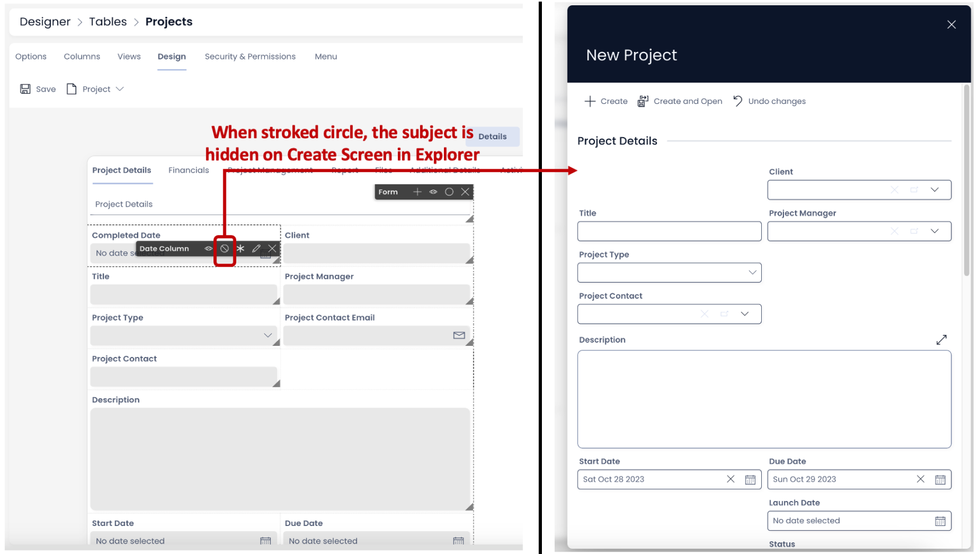This screenshot has width=980, height=554.
Task: Open the Views tab
Action: click(x=129, y=57)
